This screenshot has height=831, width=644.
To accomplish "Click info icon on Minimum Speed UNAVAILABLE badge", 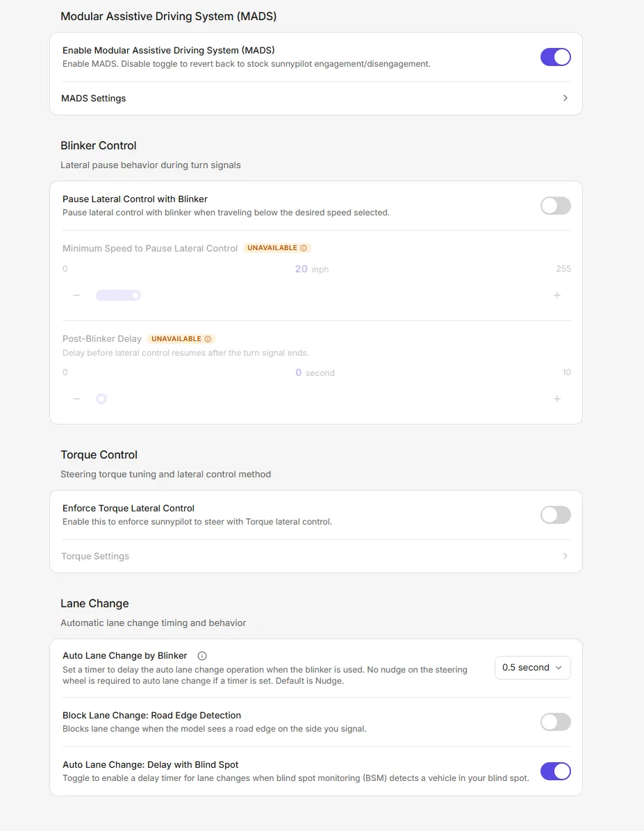I will 303,248.
